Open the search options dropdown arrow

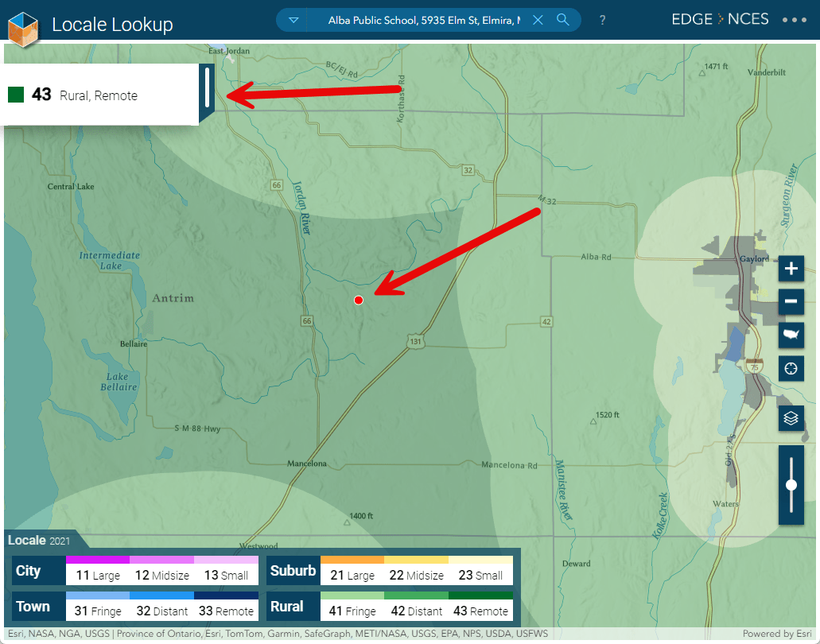293,20
